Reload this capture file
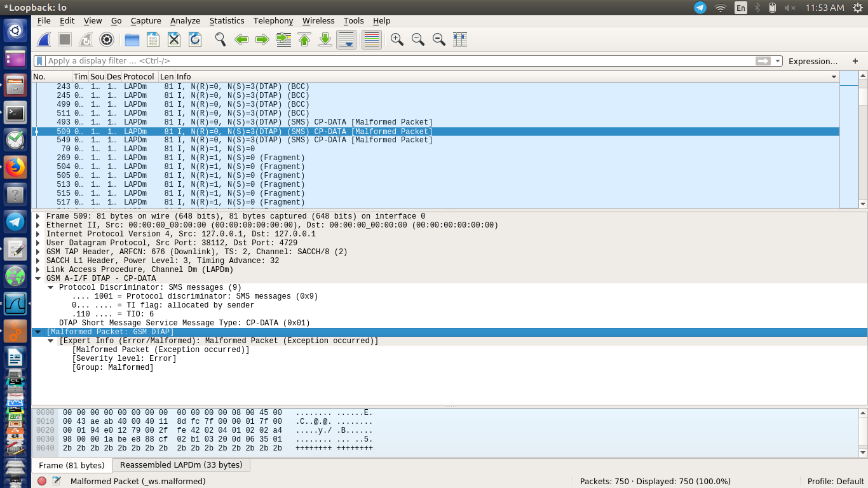868x488 pixels. [x=195, y=39]
